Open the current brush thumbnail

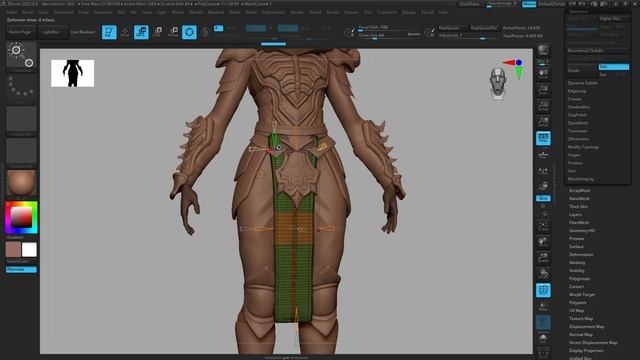tap(21, 56)
